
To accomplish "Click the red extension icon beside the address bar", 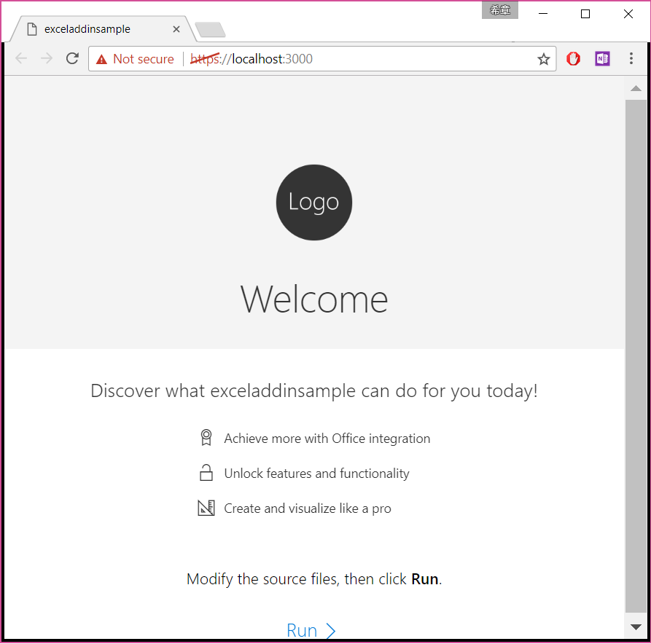I will [573, 58].
